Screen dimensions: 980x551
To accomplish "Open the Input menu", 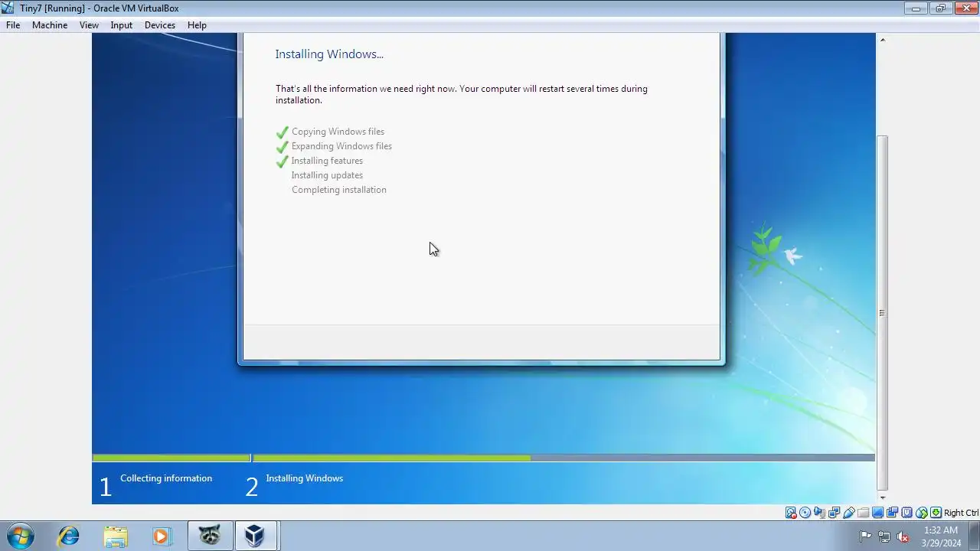I will point(121,25).
